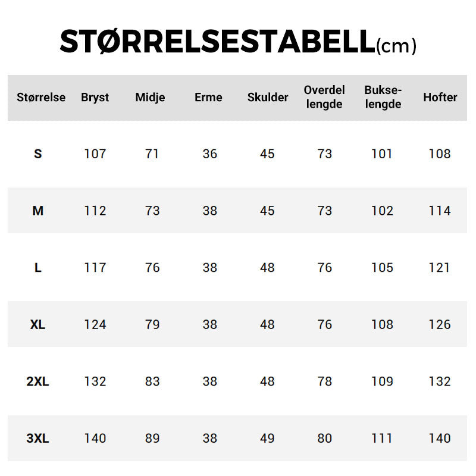This screenshot has height=476, width=476.
Task: Click the Erme column header
Action: 208,98
